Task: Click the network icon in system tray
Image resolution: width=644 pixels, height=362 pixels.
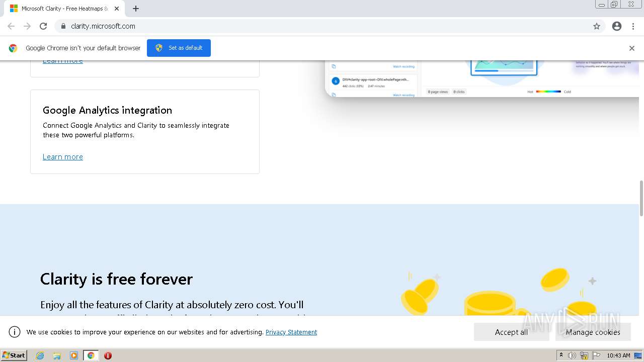Action: pyautogui.click(x=584, y=355)
